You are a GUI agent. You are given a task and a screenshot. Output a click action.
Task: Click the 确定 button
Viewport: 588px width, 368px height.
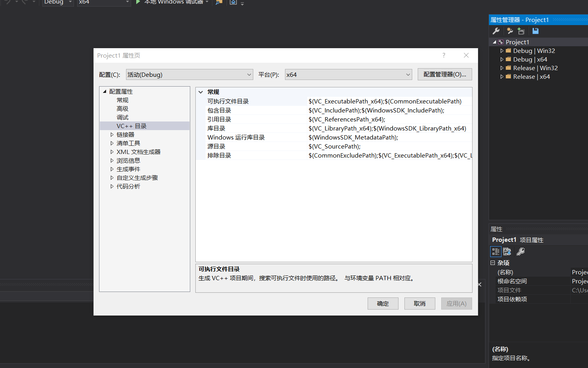pyautogui.click(x=383, y=303)
